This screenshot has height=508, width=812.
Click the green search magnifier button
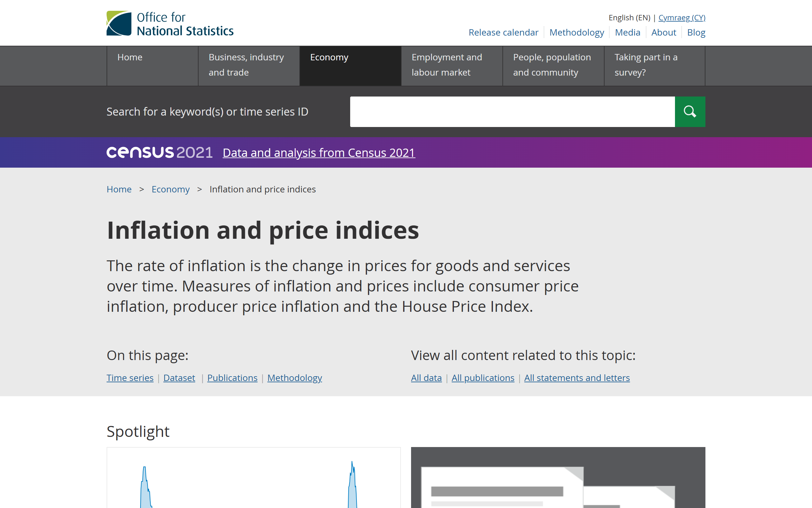(690, 111)
